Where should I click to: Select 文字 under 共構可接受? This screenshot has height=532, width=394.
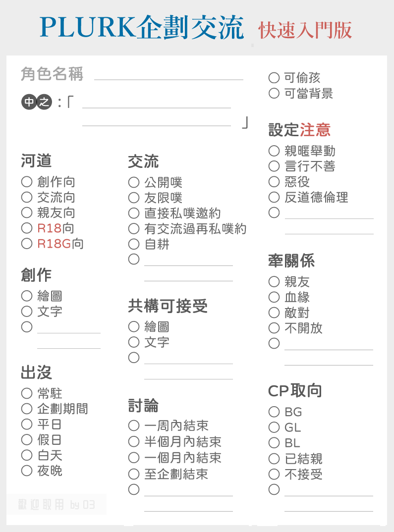(134, 342)
